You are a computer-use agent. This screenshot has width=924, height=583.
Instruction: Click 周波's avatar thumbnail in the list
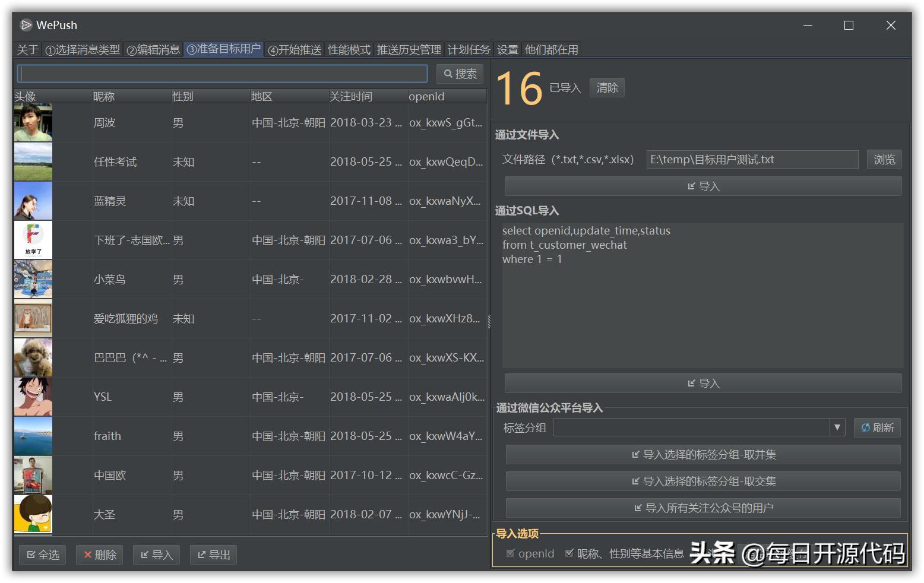tap(33, 122)
